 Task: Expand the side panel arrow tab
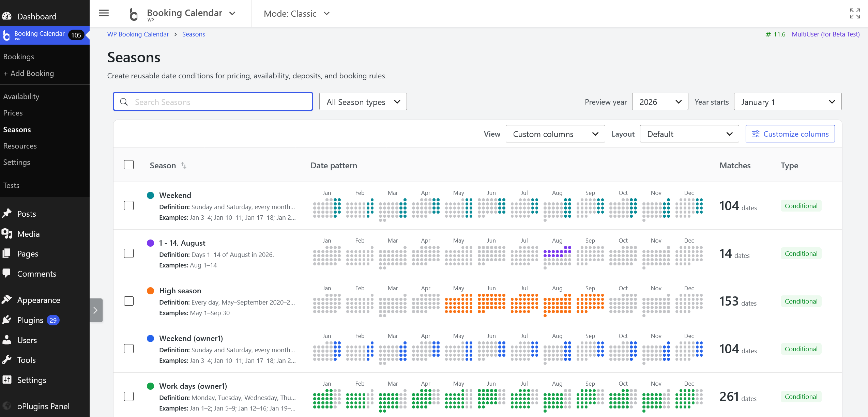(96, 310)
